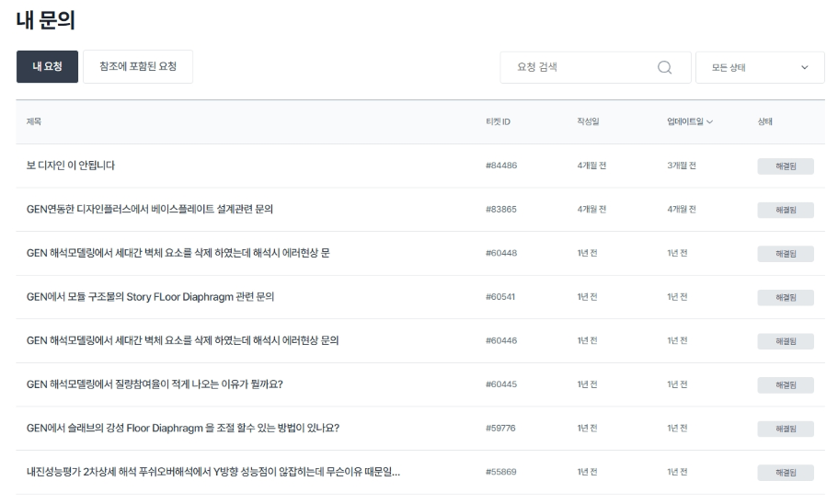Click the 내 문의 page heading

[45, 20]
